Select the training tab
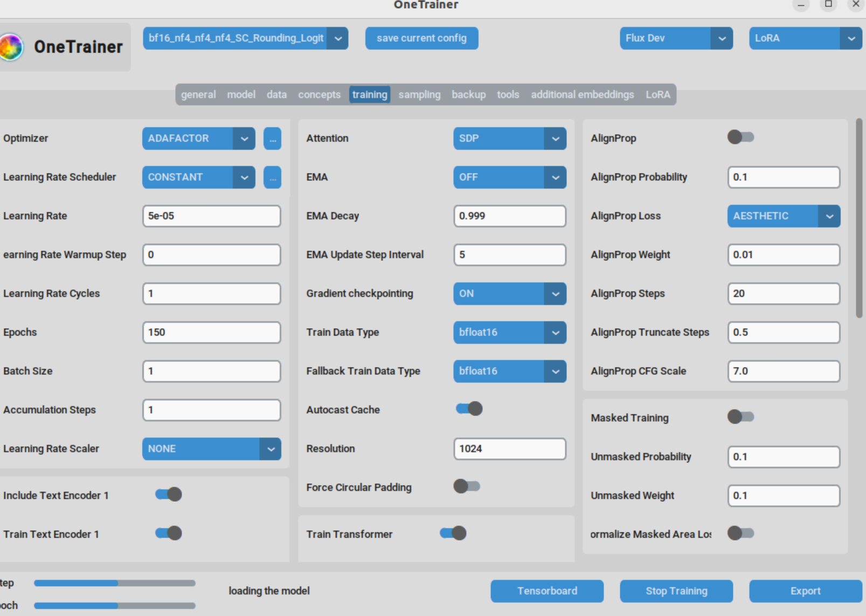This screenshot has width=866, height=616. 370,94
